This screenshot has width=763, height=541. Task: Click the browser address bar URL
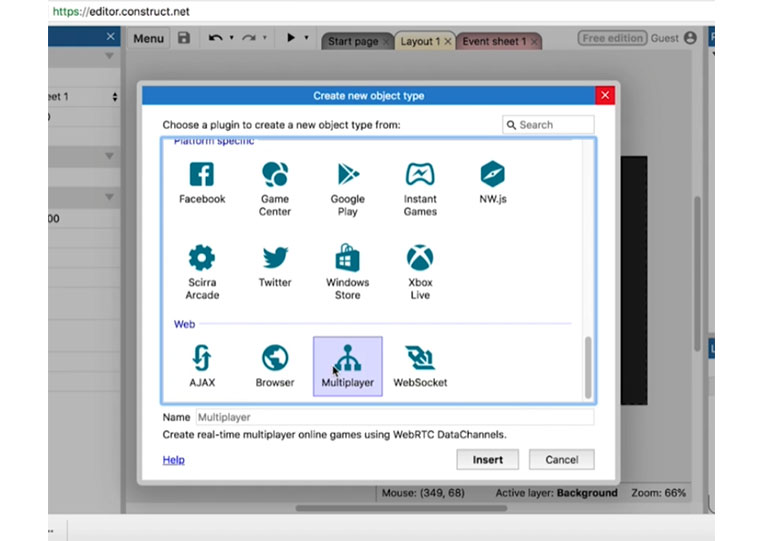click(x=121, y=11)
